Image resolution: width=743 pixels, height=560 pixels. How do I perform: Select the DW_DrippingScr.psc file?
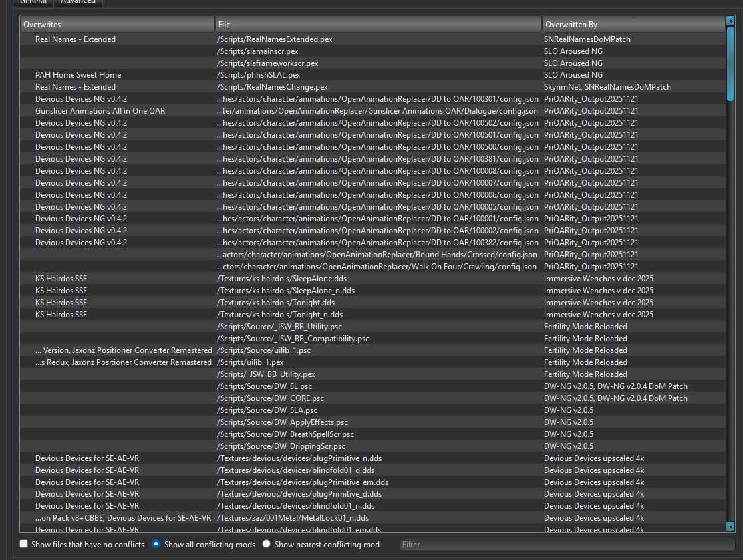pyautogui.click(x=281, y=446)
